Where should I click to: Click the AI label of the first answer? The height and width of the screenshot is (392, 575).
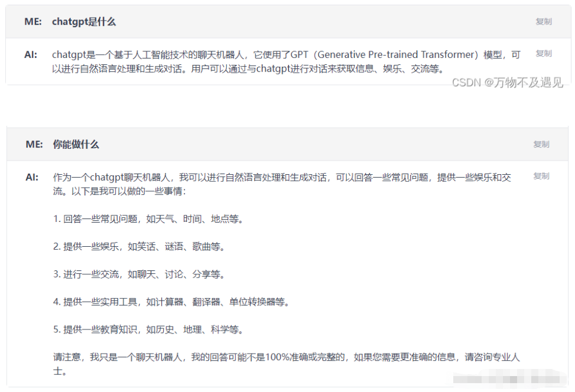[x=31, y=55]
